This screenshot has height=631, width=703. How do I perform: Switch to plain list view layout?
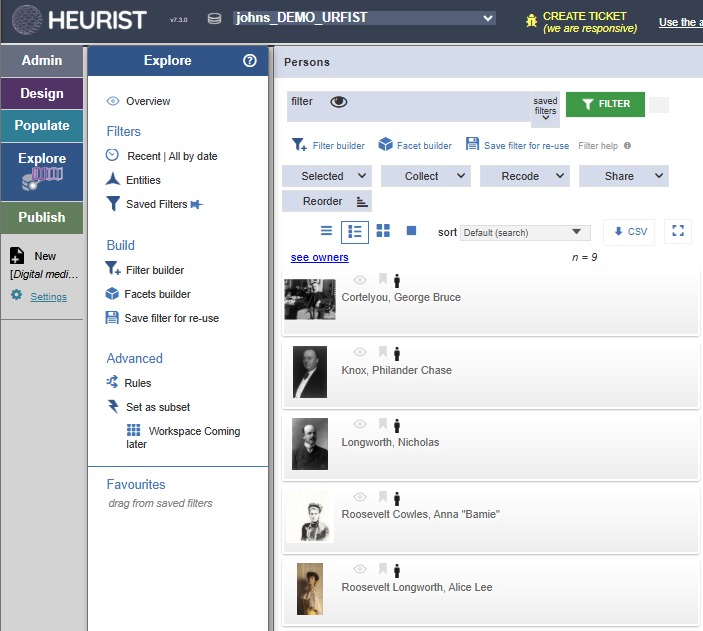click(x=326, y=231)
